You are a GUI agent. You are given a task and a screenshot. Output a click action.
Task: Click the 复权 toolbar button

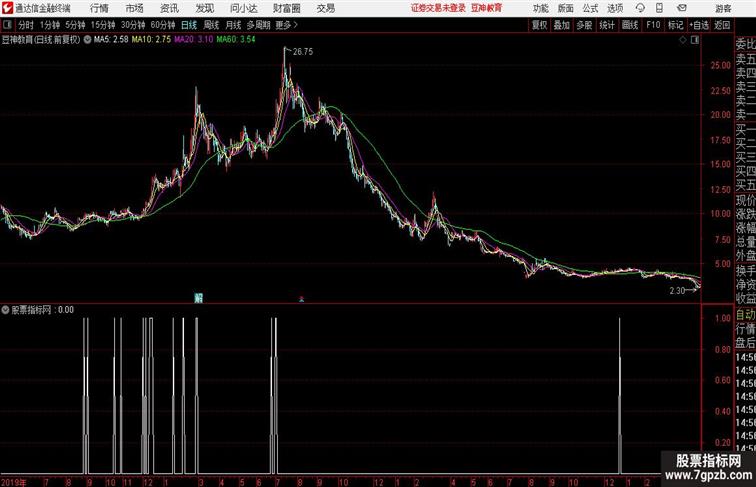(540, 25)
